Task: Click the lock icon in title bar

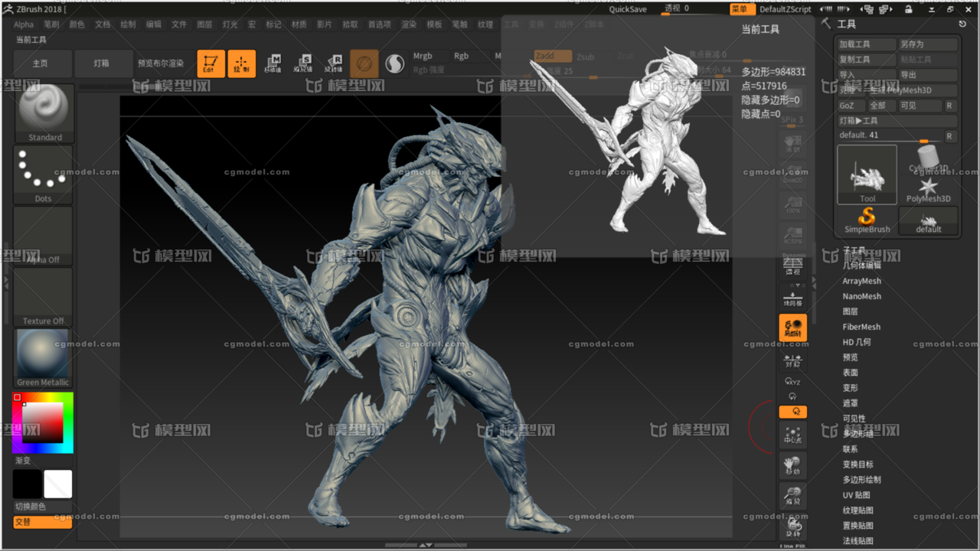Action: [x=908, y=9]
